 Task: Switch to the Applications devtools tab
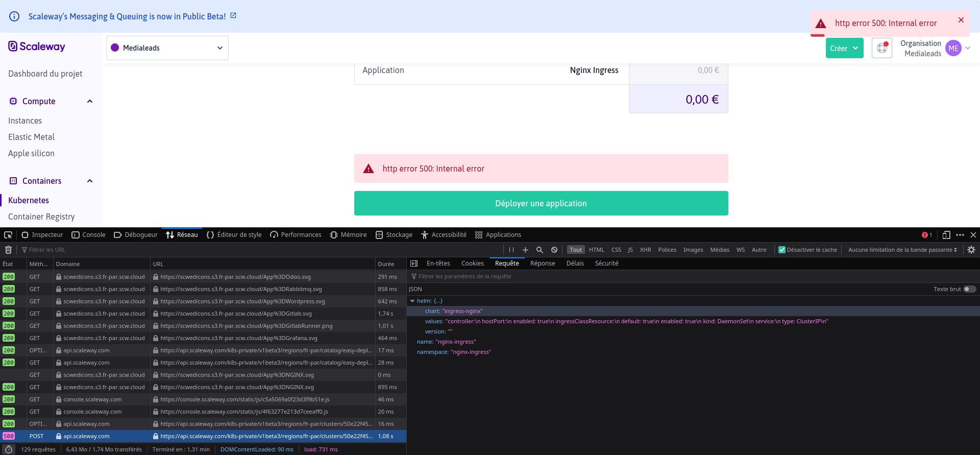[498, 235]
